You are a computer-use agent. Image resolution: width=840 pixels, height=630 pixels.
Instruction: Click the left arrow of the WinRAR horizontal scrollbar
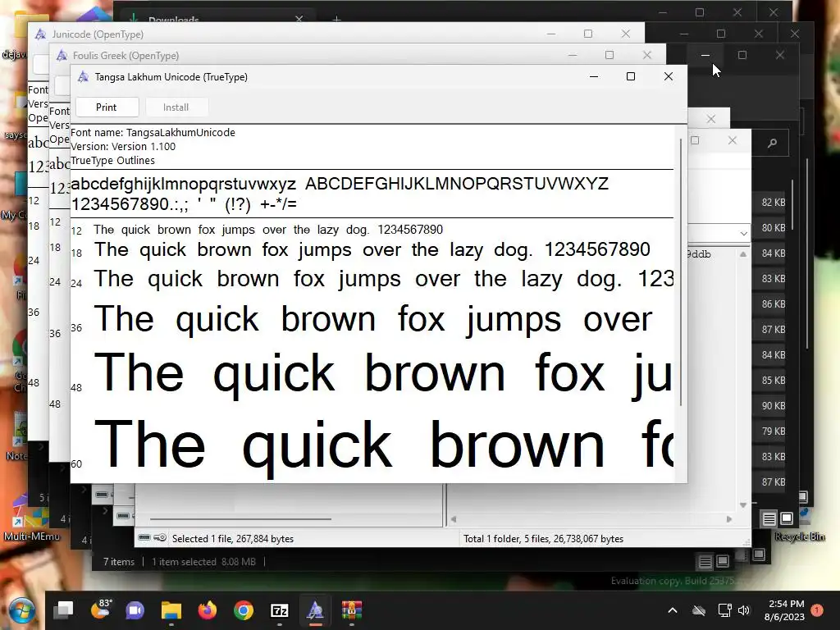click(454, 519)
